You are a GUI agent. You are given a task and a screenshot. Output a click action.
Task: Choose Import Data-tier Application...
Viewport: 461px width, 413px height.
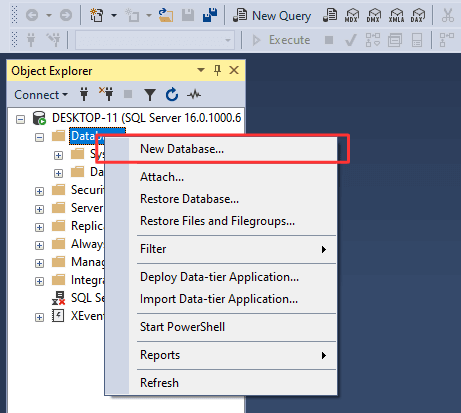tap(220, 299)
